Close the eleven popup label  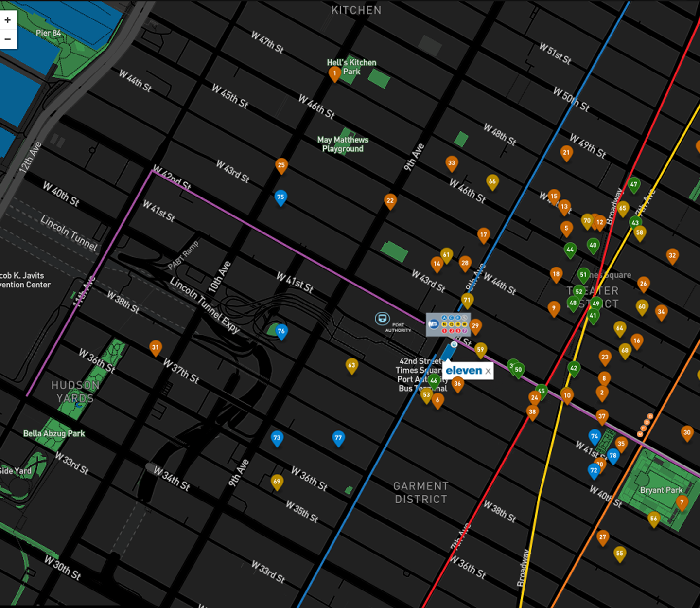tap(488, 371)
